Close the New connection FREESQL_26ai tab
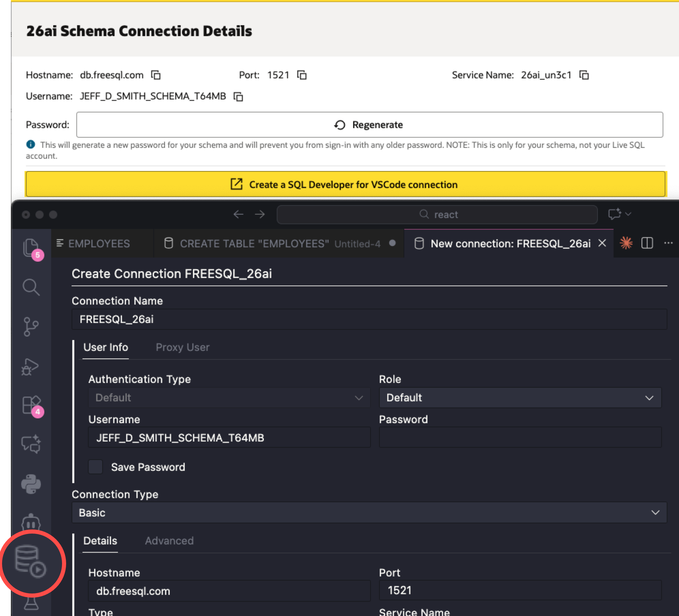The width and height of the screenshot is (679, 616). 602,243
